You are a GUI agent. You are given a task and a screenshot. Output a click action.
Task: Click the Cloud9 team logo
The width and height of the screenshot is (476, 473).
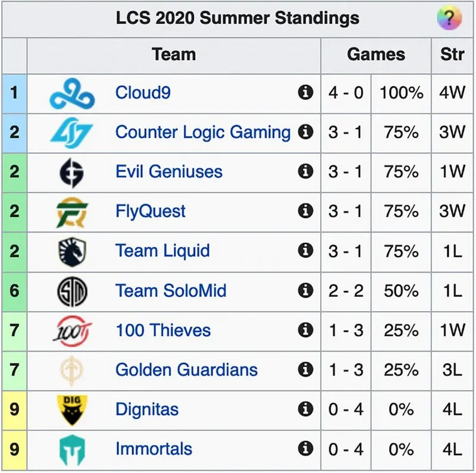coord(72,93)
